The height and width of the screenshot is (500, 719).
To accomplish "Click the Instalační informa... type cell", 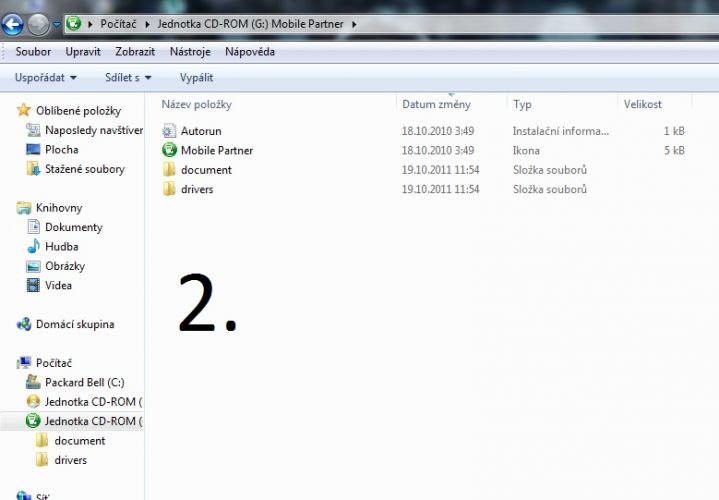I will [561, 131].
